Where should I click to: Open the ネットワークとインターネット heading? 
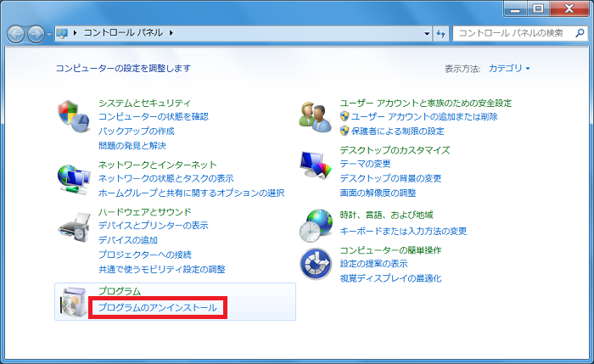[x=157, y=165]
